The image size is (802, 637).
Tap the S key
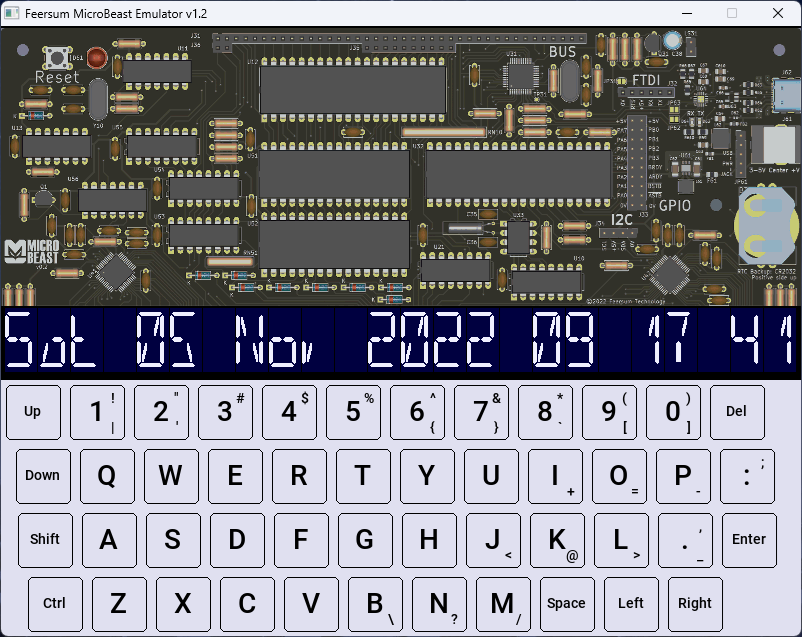pyautogui.click(x=173, y=540)
